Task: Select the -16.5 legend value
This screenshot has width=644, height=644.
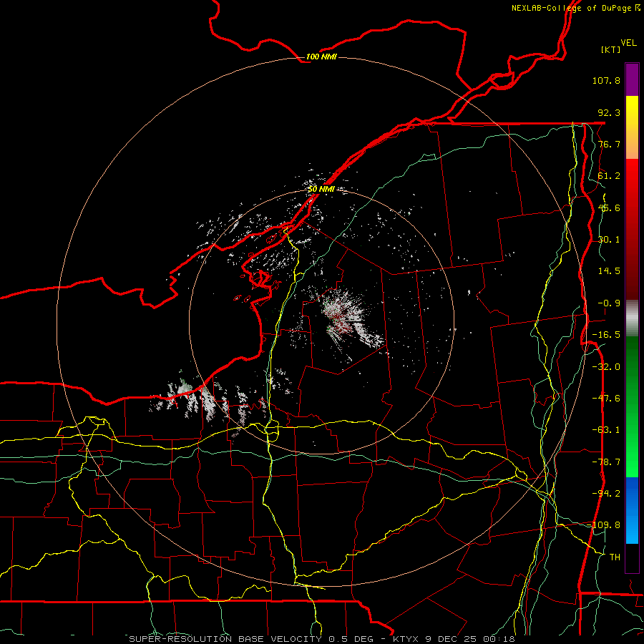Action: pyautogui.click(x=606, y=335)
